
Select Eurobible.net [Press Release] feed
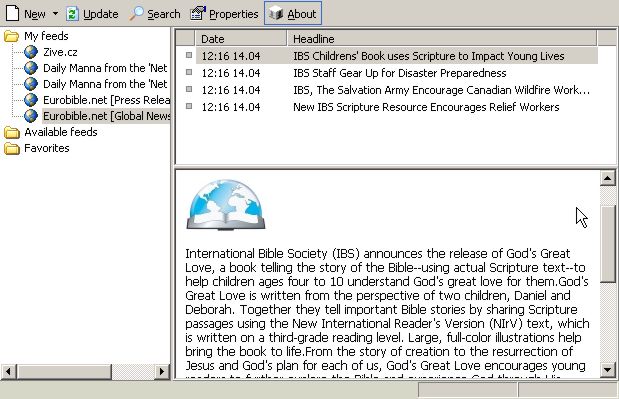[x=107, y=100]
